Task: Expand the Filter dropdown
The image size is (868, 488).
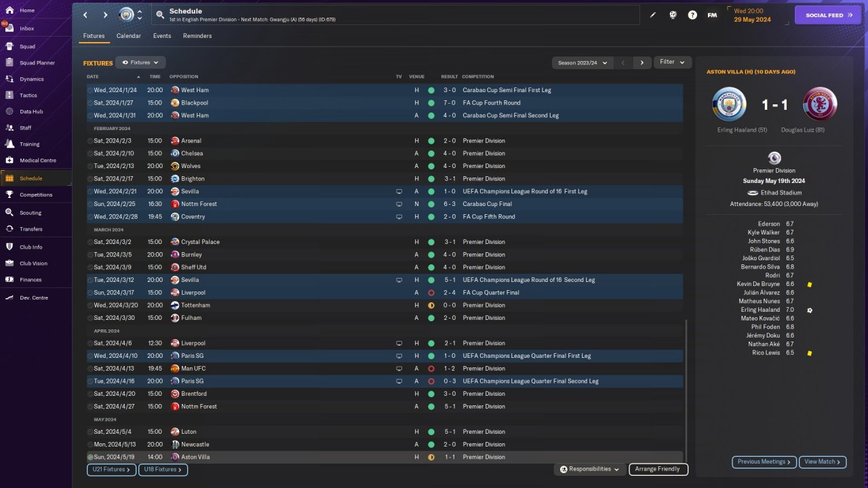Action: (x=673, y=62)
